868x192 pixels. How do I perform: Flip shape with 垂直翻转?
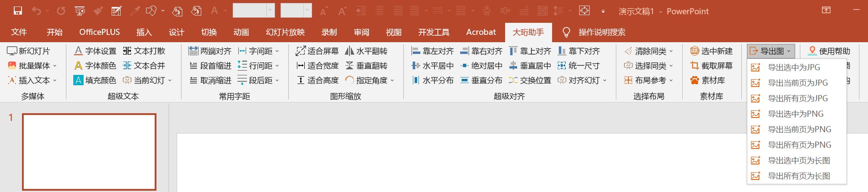[x=366, y=65]
